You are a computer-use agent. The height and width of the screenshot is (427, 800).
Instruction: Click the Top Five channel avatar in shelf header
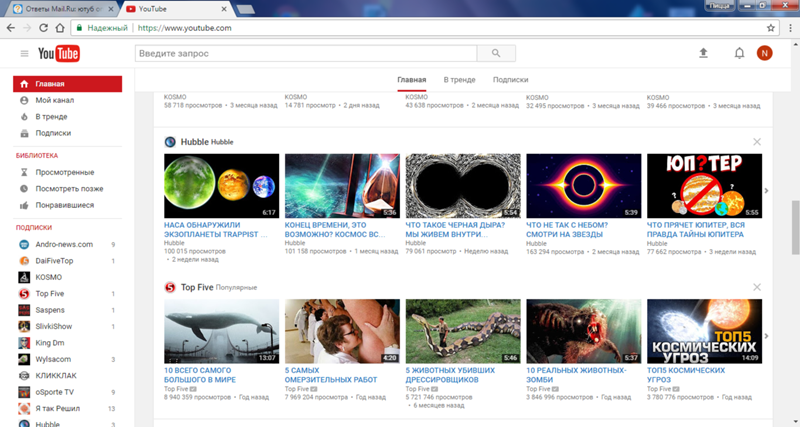click(170, 287)
